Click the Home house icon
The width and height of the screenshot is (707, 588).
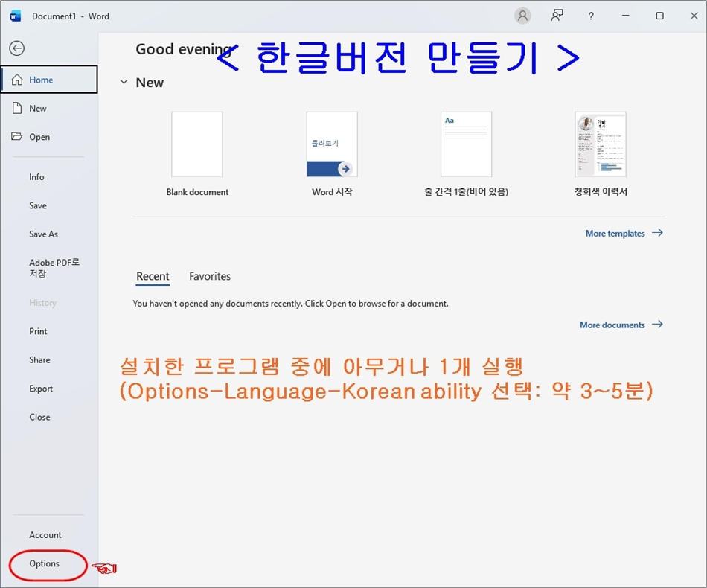[17, 80]
